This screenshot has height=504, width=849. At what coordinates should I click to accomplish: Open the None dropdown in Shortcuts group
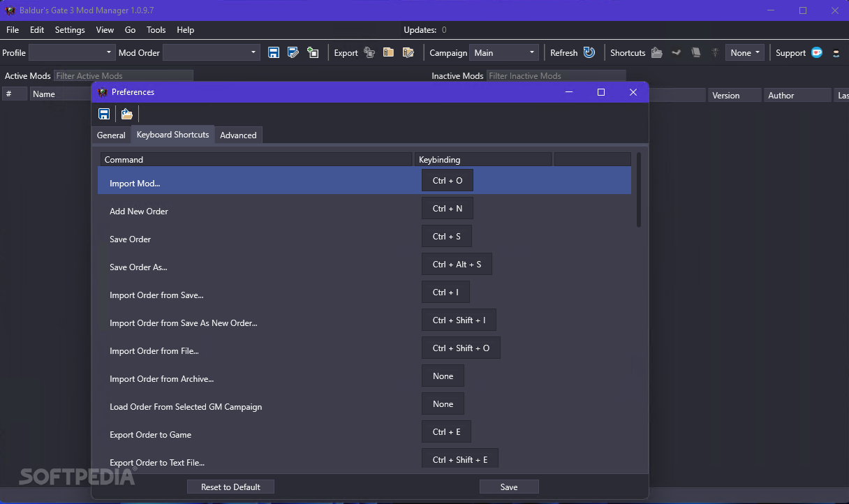(745, 52)
